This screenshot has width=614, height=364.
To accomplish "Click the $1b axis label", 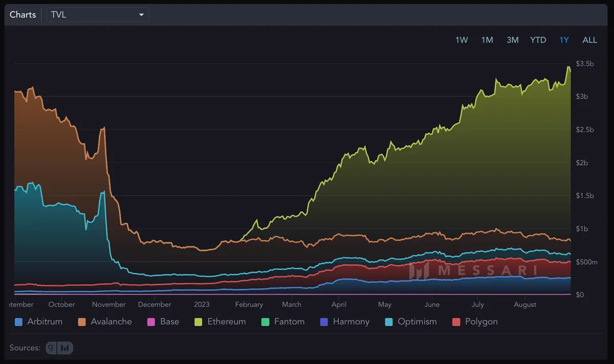I will click(583, 229).
